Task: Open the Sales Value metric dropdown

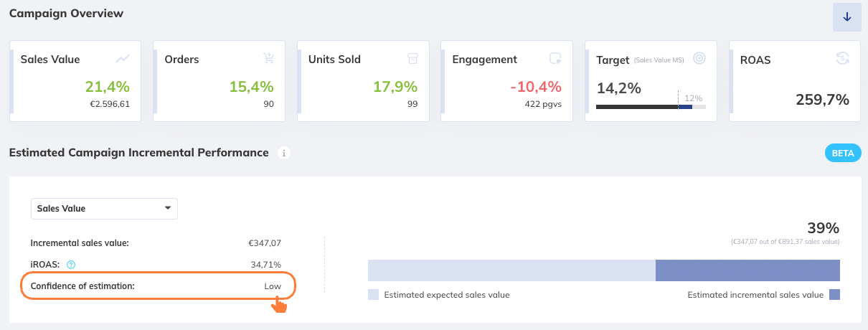Action: (104, 209)
